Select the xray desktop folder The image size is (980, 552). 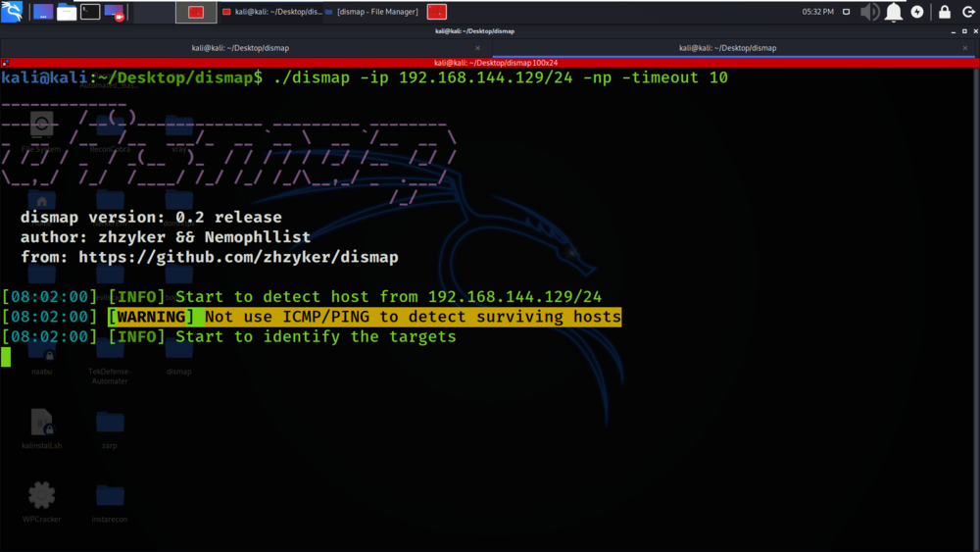(x=179, y=132)
